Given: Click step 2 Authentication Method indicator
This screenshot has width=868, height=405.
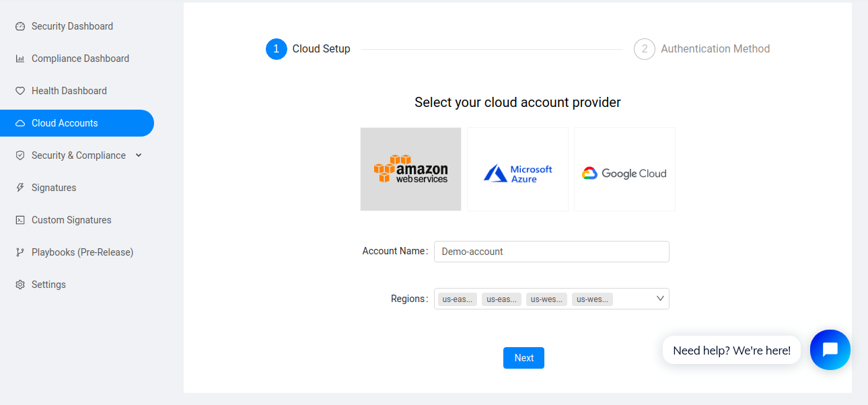Looking at the screenshot, I should tap(702, 49).
